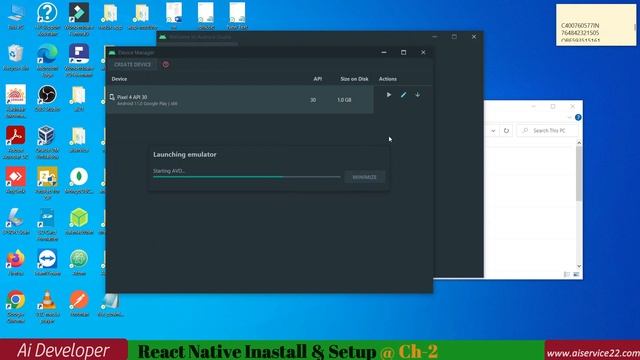Select the Oracle VM VirtualBox desktop icon
Viewport: 640px width, 360px height.
pos(47,142)
